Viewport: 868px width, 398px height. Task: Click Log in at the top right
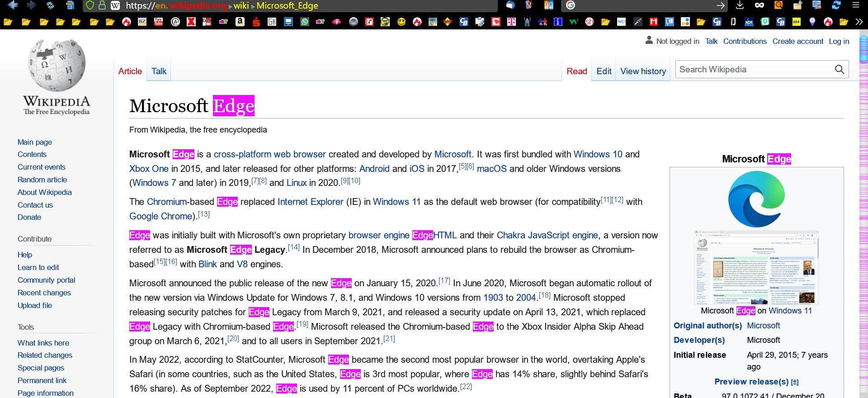(x=839, y=41)
